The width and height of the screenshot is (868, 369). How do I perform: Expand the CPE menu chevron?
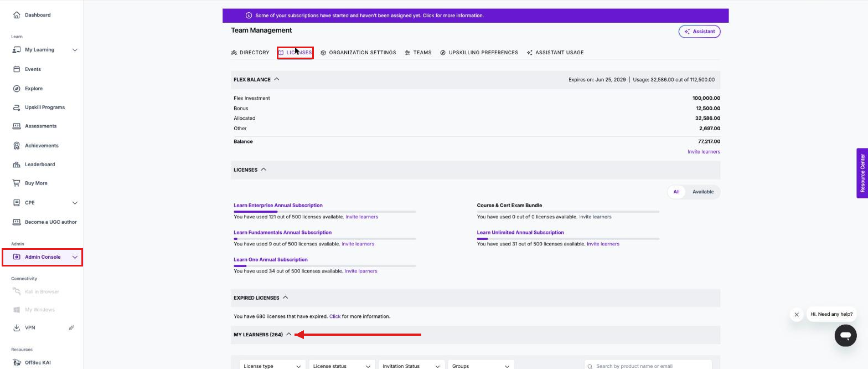(75, 203)
